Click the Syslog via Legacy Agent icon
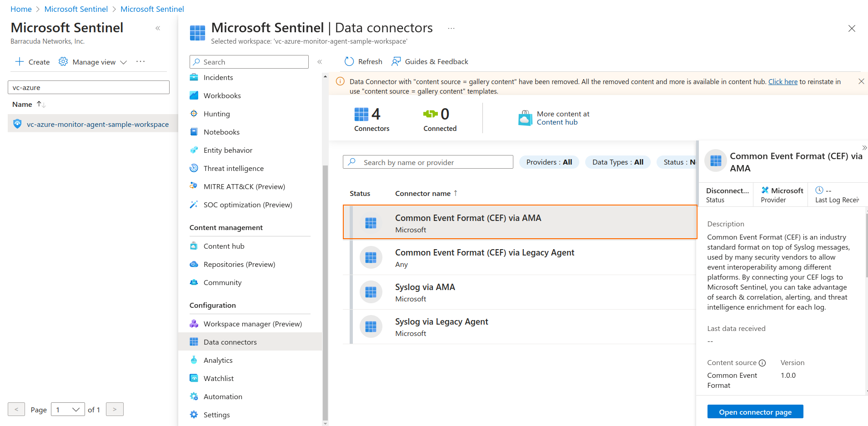 pos(371,326)
